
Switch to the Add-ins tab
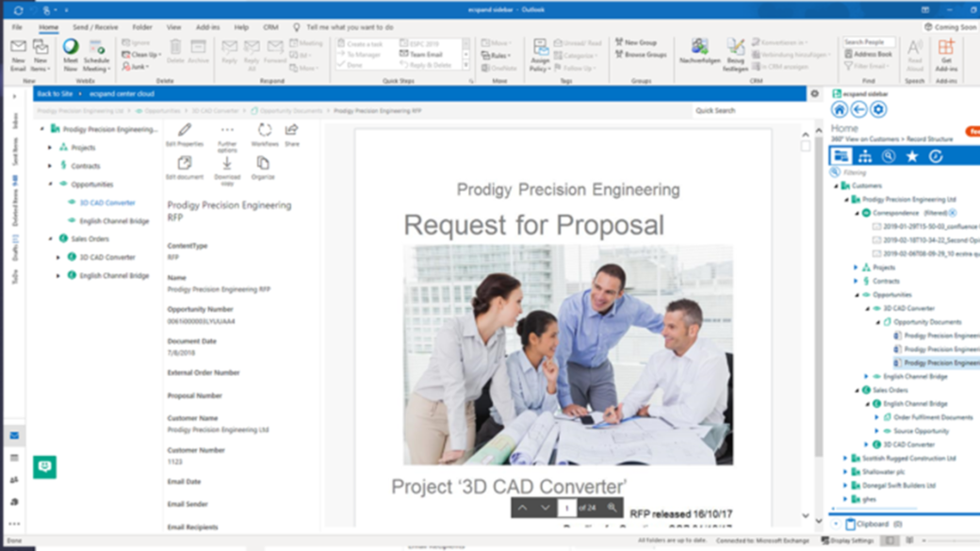point(207,27)
